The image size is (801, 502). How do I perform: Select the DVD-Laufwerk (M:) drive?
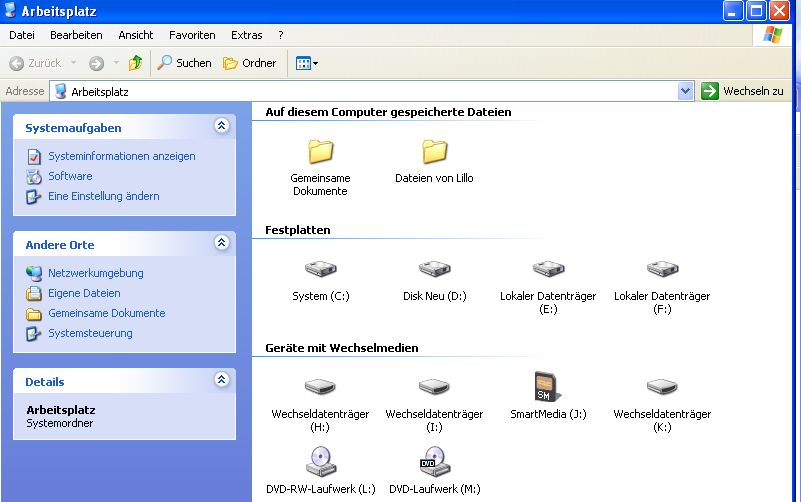(x=434, y=461)
